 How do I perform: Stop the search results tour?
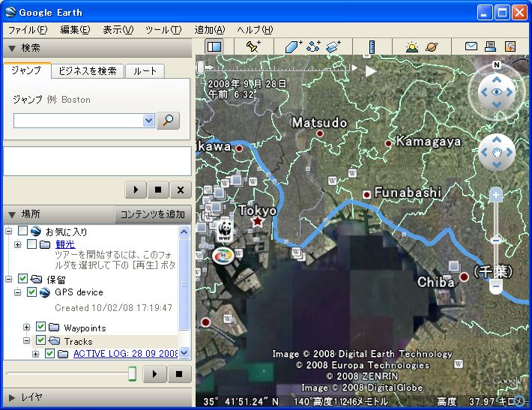pos(158,190)
